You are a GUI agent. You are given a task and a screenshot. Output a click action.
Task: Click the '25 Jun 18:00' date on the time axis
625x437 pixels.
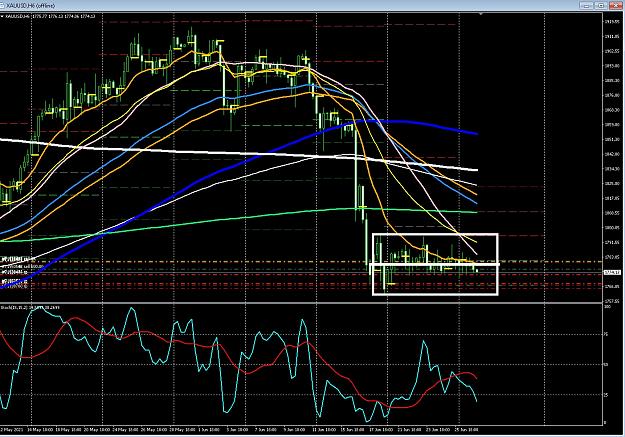click(x=466, y=430)
